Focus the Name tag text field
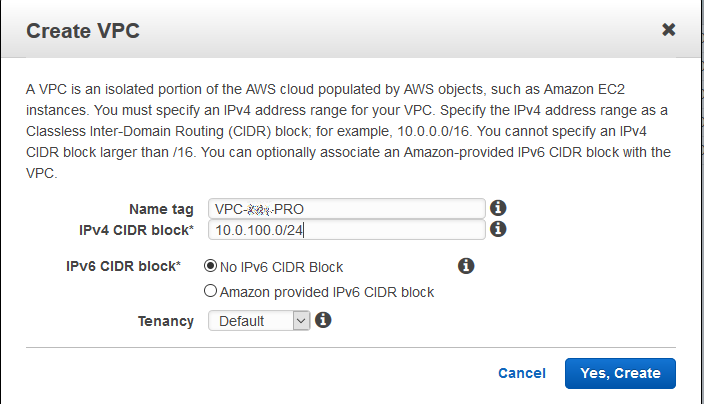 (x=346, y=209)
